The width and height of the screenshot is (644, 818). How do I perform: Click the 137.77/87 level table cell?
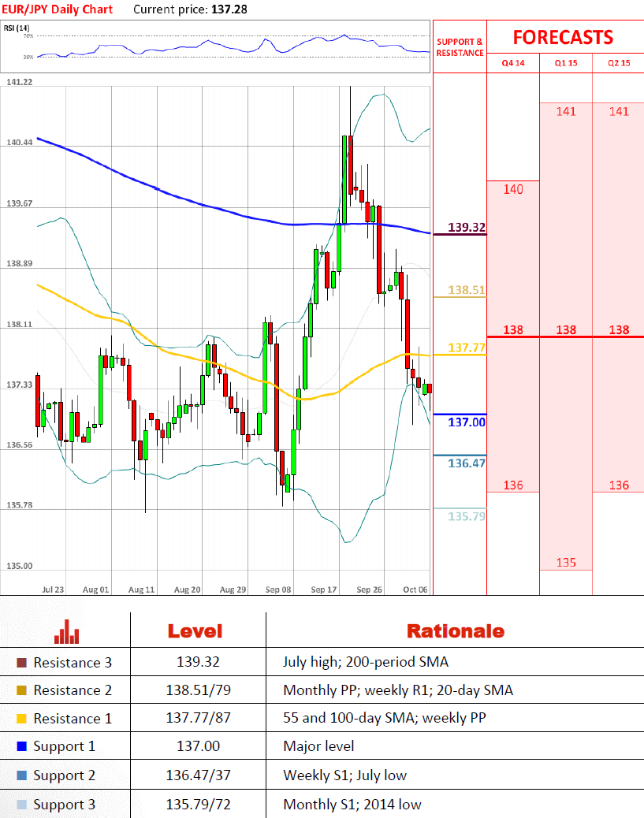199,718
